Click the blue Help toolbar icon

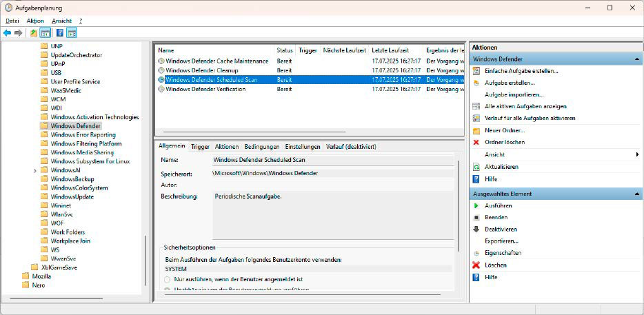[60, 33]
